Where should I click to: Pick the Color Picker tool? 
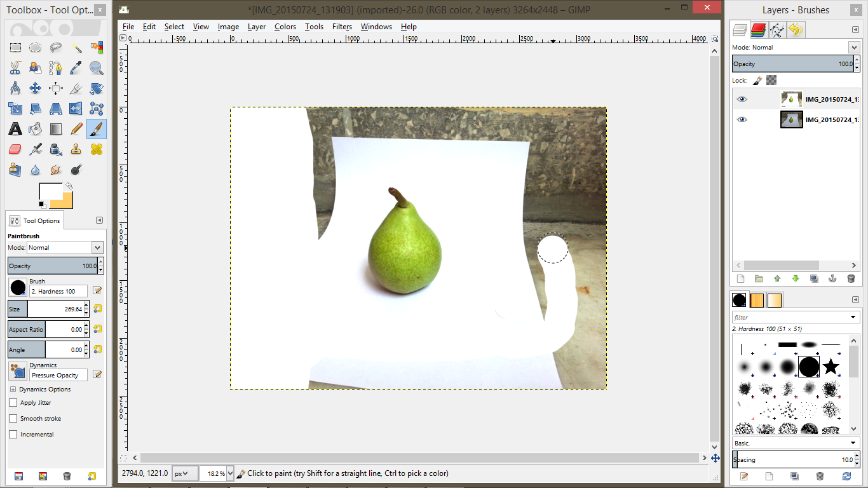[x=77, y=68]
